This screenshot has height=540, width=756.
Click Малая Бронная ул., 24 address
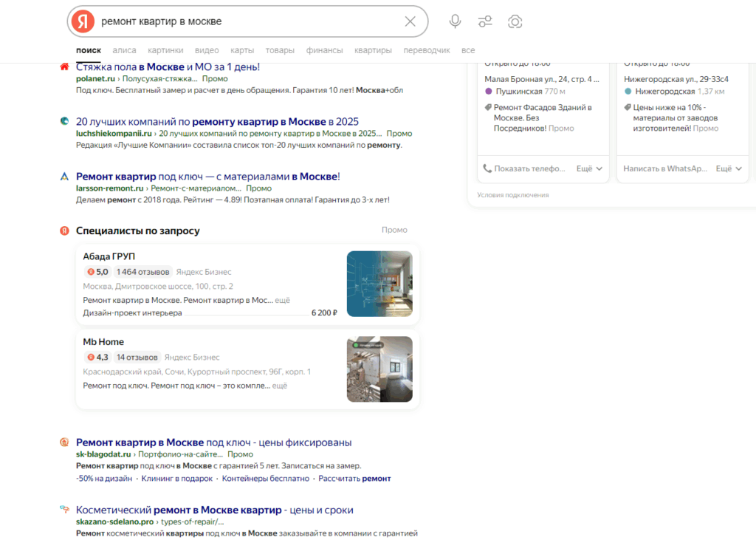click(542, 79)
